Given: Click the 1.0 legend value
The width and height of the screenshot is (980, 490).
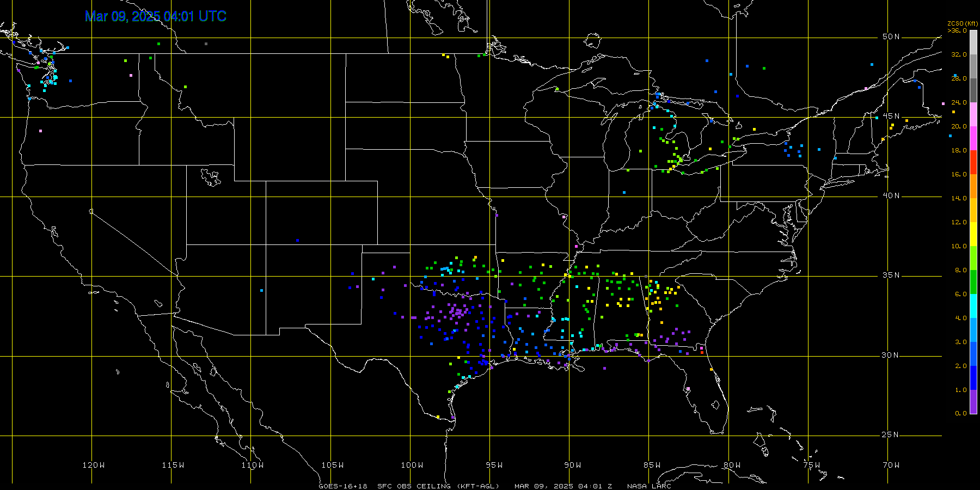Looking at the screenshot, I should pyautogui.click(x=960, y=390).
